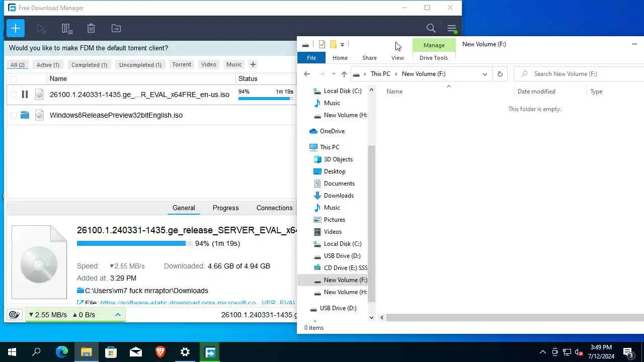Open Windows Start menu

tap(12, 352)
